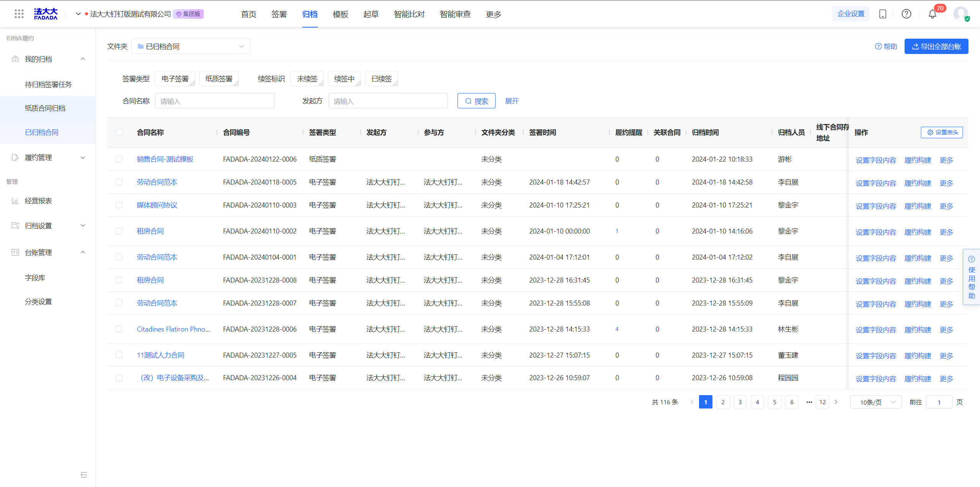
Task: Open notifications bell with 70 badge
Action: pyautogui.click(x=933, y=14)
